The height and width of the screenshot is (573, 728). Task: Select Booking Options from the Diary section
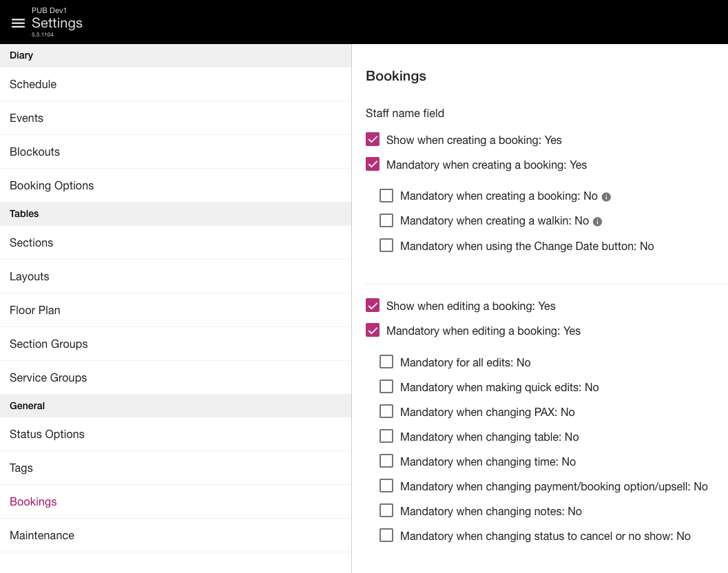point(52,185)
